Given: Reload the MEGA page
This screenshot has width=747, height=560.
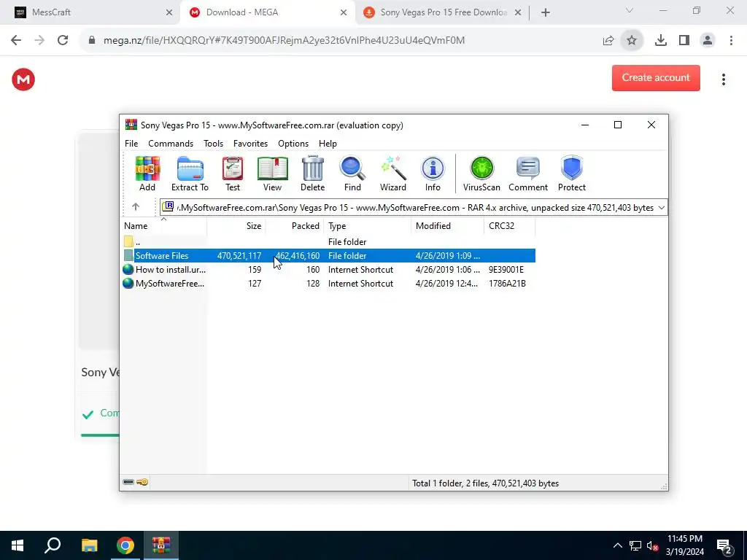Looking at the screenshot, I should tap(63, 41).
